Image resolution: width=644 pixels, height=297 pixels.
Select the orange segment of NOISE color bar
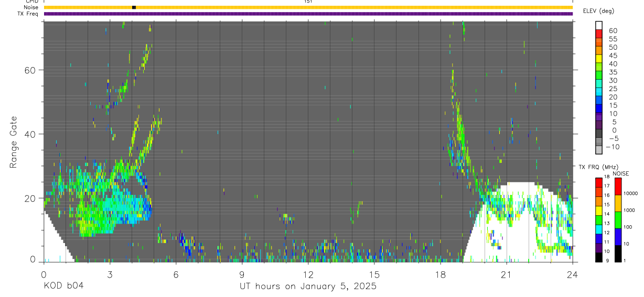tap(618, 203)
